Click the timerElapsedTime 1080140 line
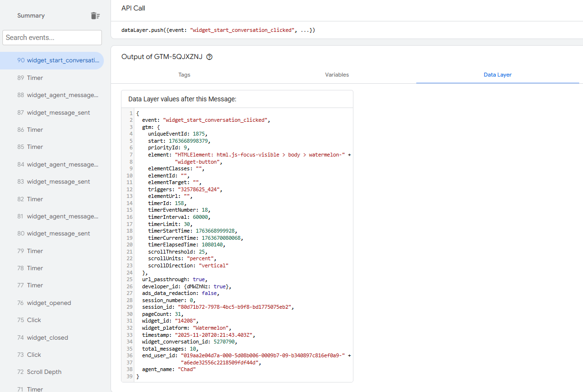This screenshot has height=392, width=583. click(x=187, y=245)
